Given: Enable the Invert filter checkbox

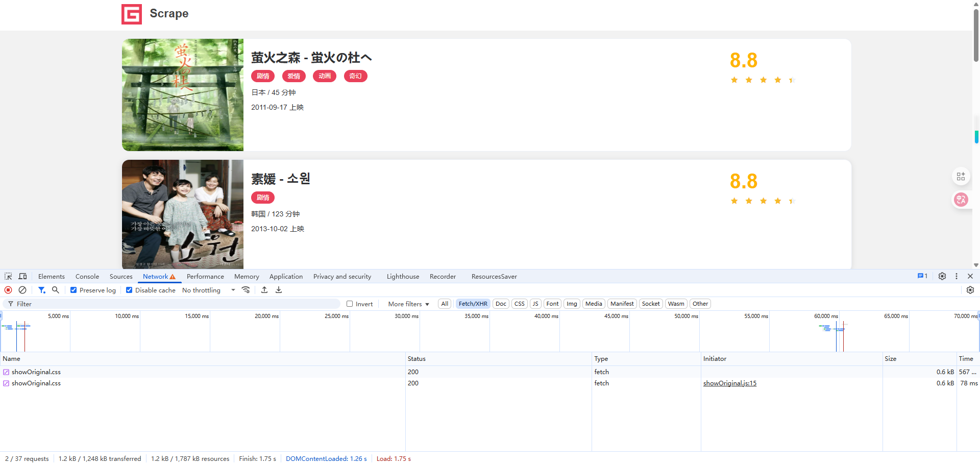Looking at the screenshot, I should tap(350, 304).
